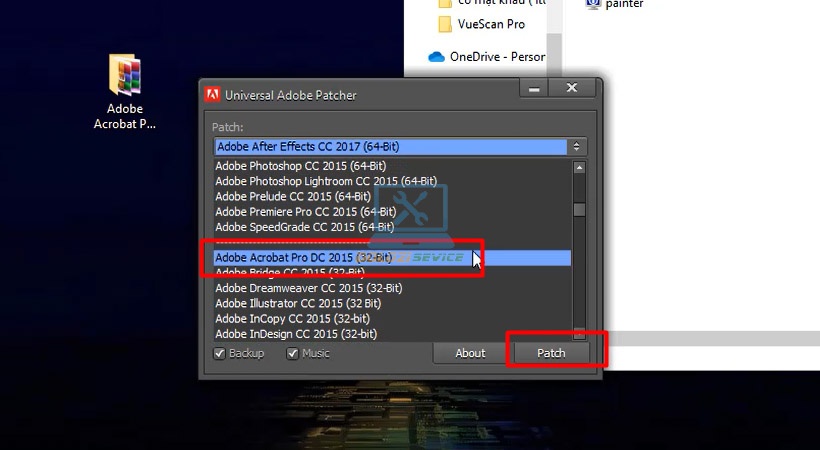
Task: Click the dropdown list scrollbar thumb
Action: pyautogui.click(x=579, y=209)
